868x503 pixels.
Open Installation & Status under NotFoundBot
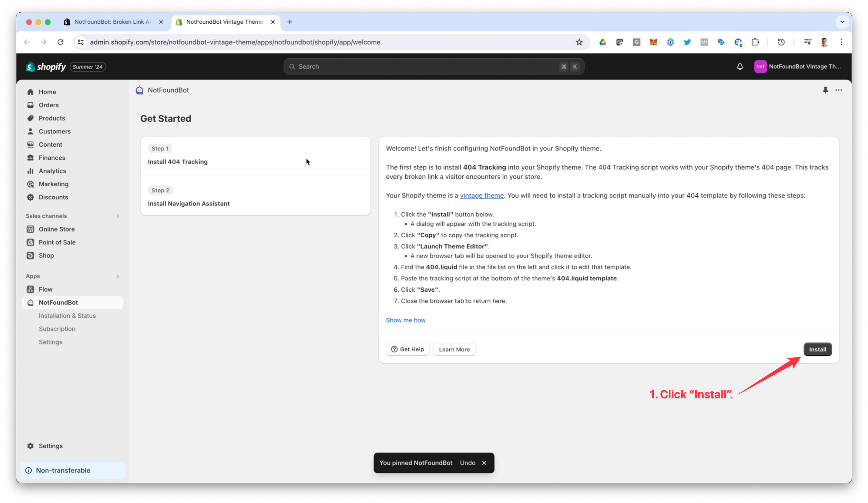point(67,315)
